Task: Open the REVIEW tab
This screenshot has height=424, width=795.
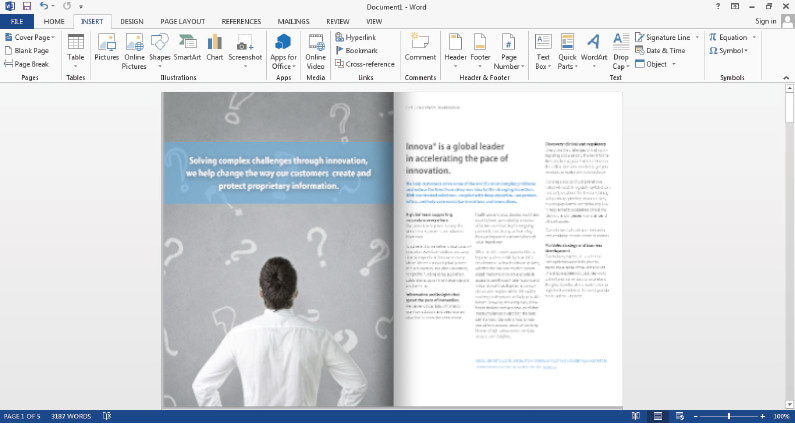Action: click(338, 21)
